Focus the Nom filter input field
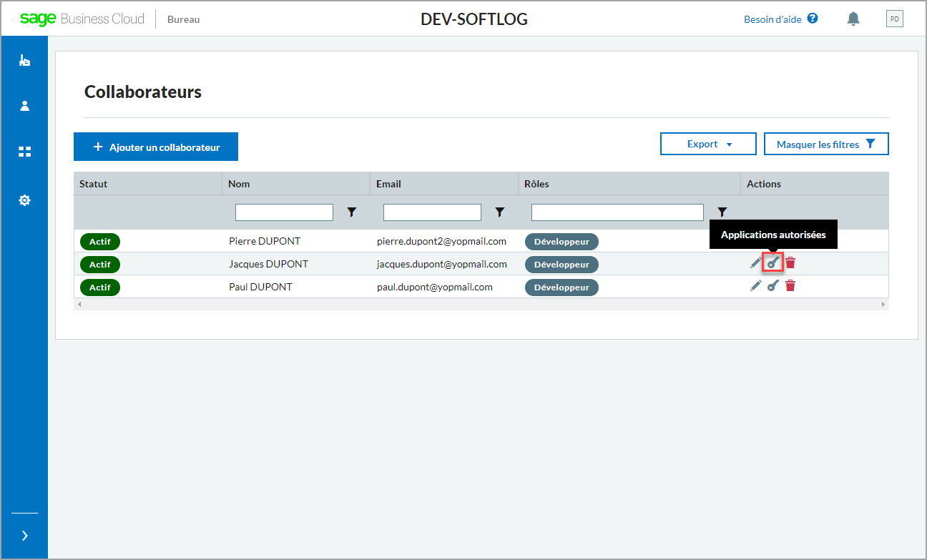The width and height of the screenshot is (927, 560). coord(284,212)
